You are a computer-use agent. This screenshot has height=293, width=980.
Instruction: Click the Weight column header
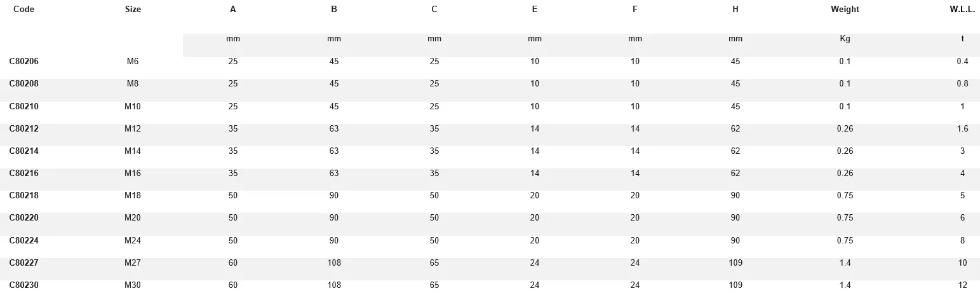click(x=845, y=10)
